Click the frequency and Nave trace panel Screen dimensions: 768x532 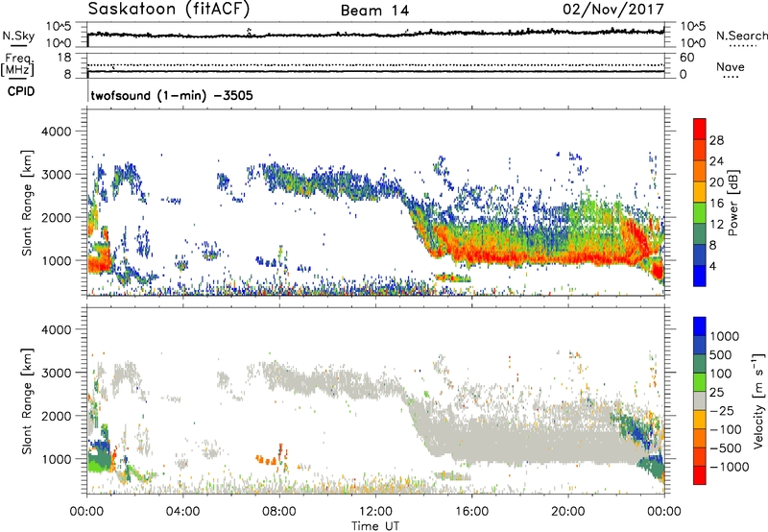click(375, 66)
